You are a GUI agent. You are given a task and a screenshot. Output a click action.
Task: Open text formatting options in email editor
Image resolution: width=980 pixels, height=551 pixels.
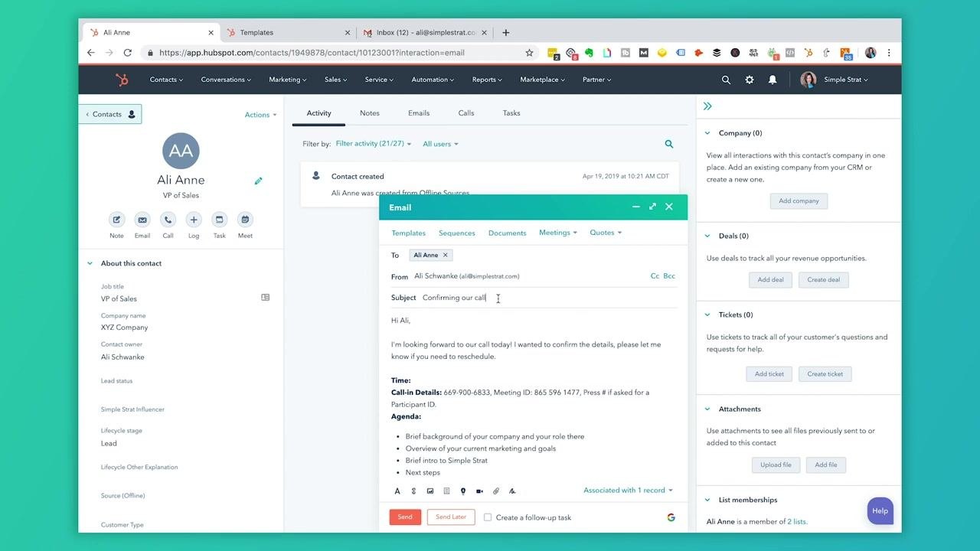pyautogui.click(x=397, y=491)
